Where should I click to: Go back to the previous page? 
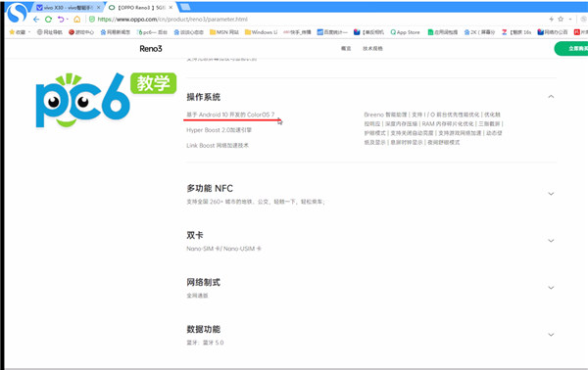click(36, 20)
